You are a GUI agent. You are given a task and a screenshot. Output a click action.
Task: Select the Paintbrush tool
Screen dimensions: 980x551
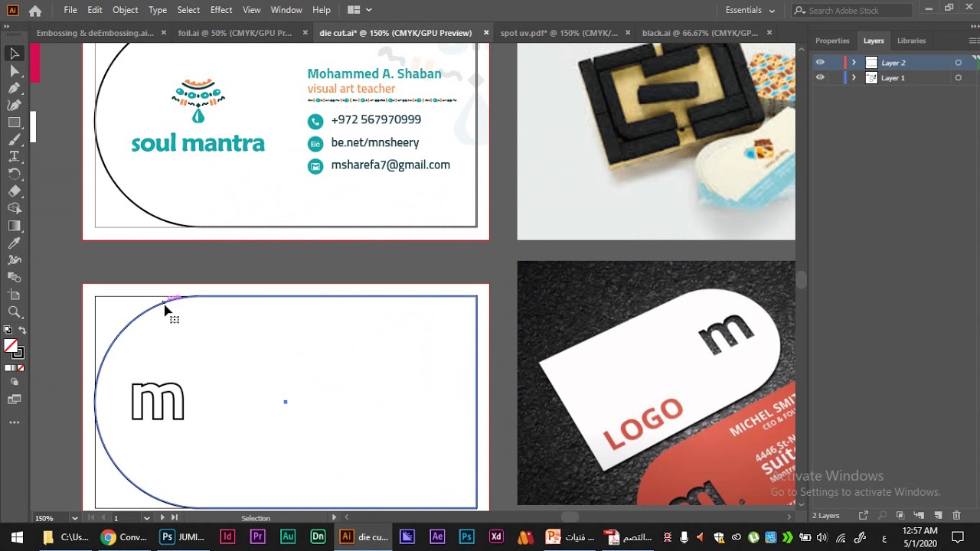pos(15,139)
